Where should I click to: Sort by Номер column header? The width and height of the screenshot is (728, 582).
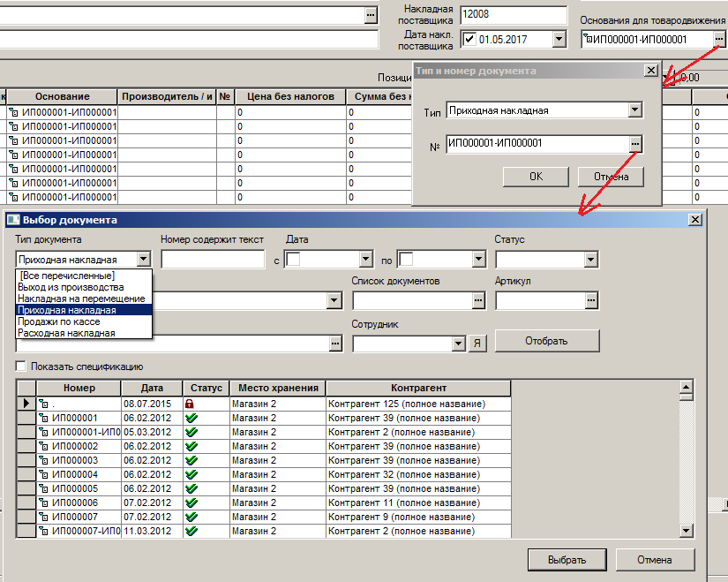pos(79,388)
